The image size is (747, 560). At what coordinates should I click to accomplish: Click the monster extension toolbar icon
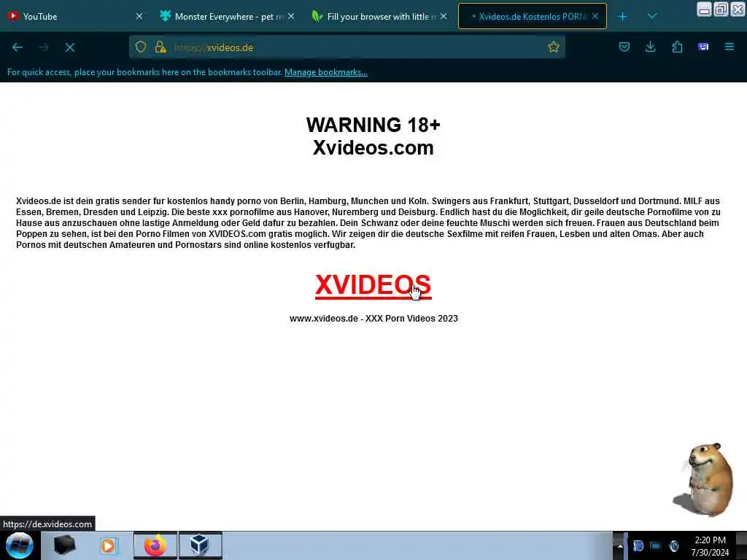pos(703,47)
